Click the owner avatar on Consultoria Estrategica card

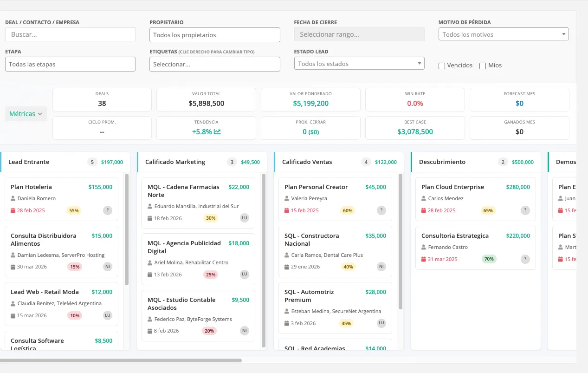pos(525,259)
